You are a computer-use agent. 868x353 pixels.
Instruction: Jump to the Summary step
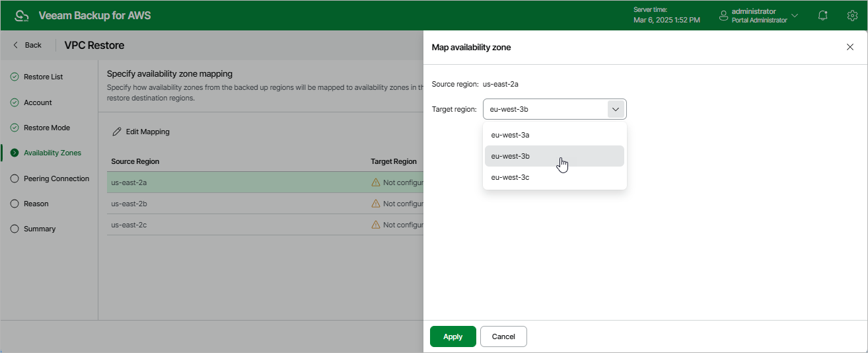pyautogui.click(x=40, y=229)
